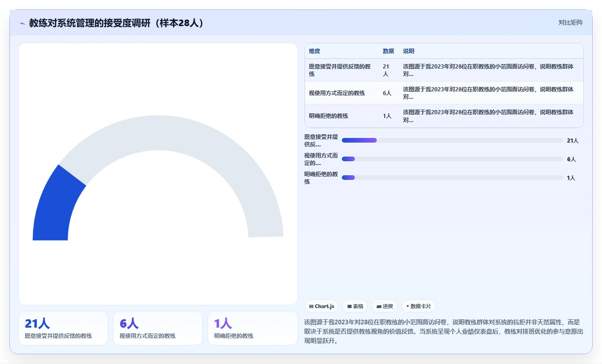Viewport: 602px width, 364px height.
Task: Click the 视使用方式而定的... progress label
Action: [x=321, y=159]
